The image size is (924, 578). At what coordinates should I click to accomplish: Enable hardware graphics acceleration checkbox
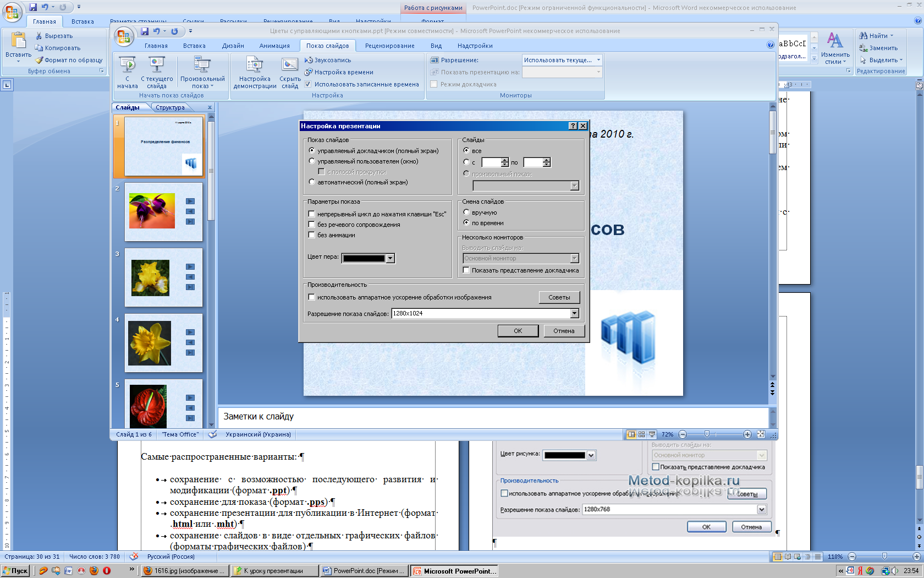312,297
